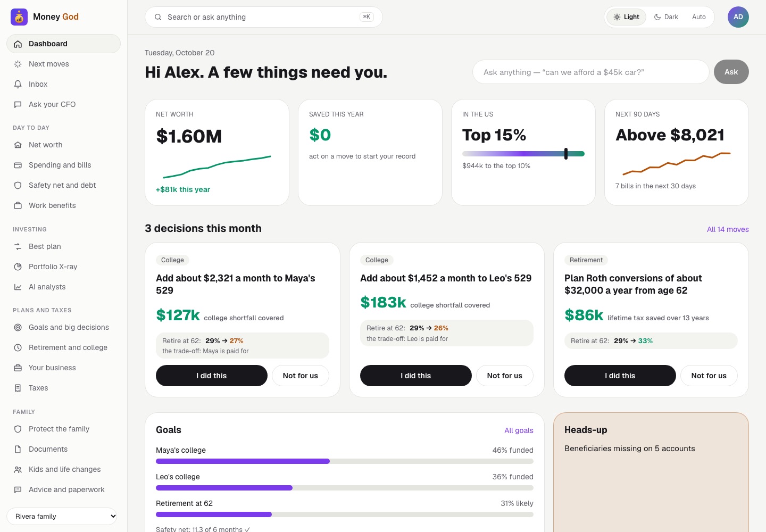Go to the Dashboard menu item
The width and height of the screenshot is (766, 532).
point(64,44)
